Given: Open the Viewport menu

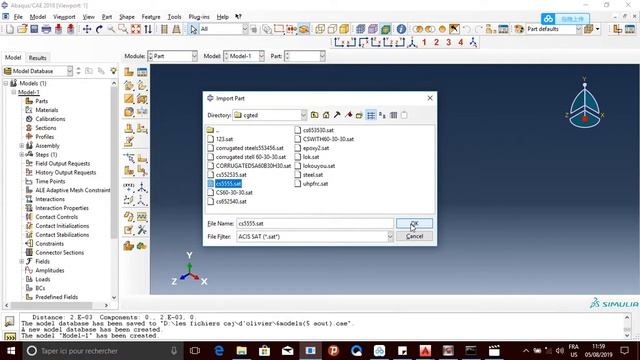Looking at the screenshot, I should coord(64,17).
